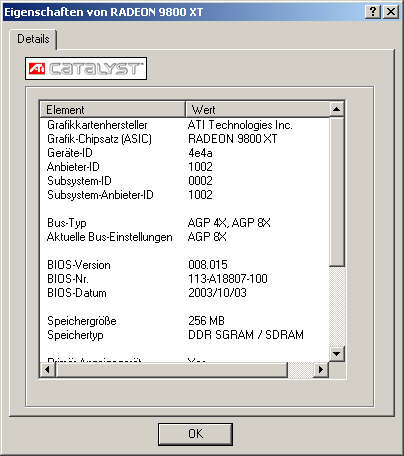Click the vertical scrollbar track below thumb
Viewport: 404px width, 456px height.
(336, 306)
